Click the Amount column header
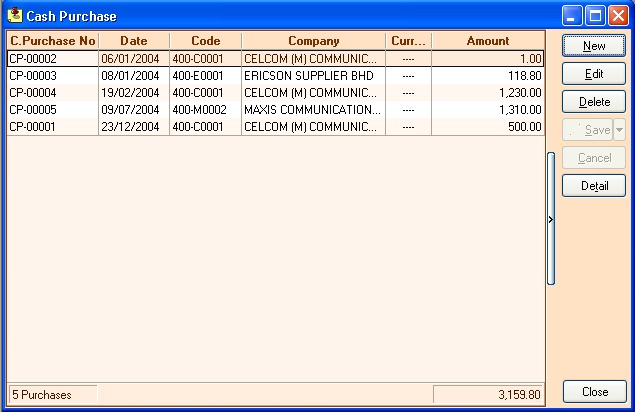Screen dimensions: 635x412 tap(488, 41)
